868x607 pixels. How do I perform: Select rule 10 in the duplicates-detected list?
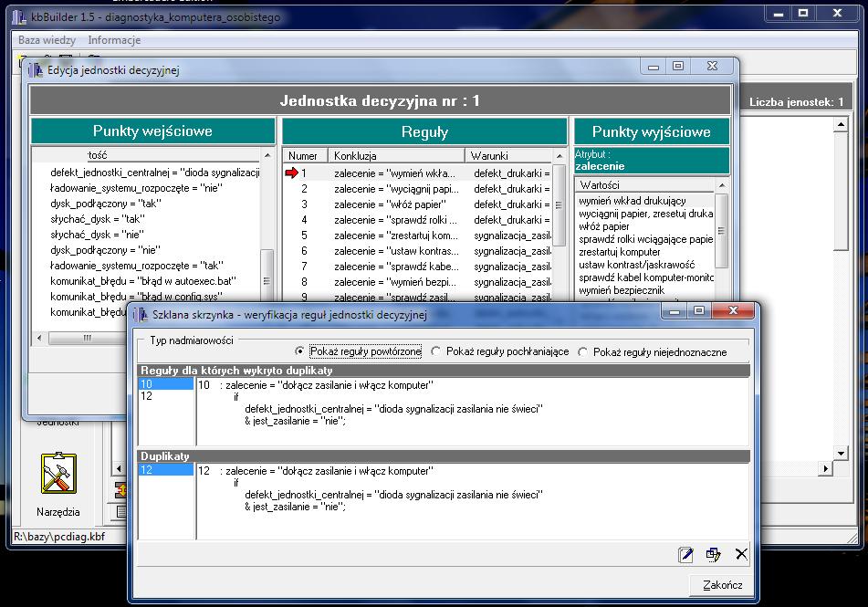pyautogui.click(x=165, y=384)
